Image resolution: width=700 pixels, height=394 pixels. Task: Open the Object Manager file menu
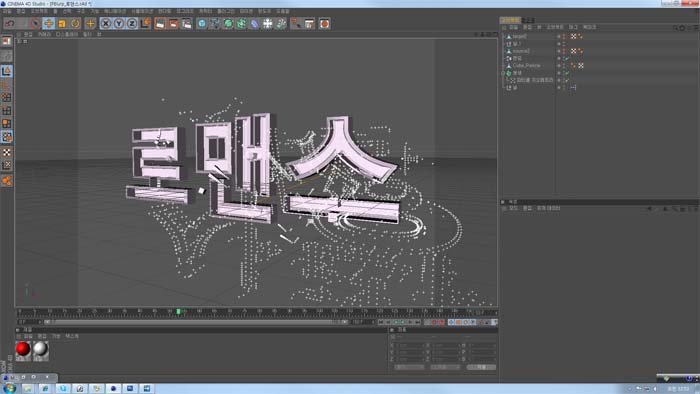tap(513, 27)
